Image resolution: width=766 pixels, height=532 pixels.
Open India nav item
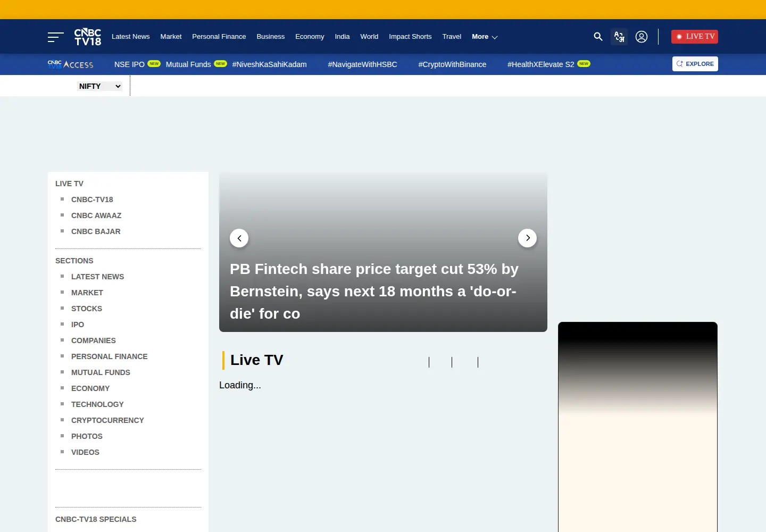pos(342,37)
